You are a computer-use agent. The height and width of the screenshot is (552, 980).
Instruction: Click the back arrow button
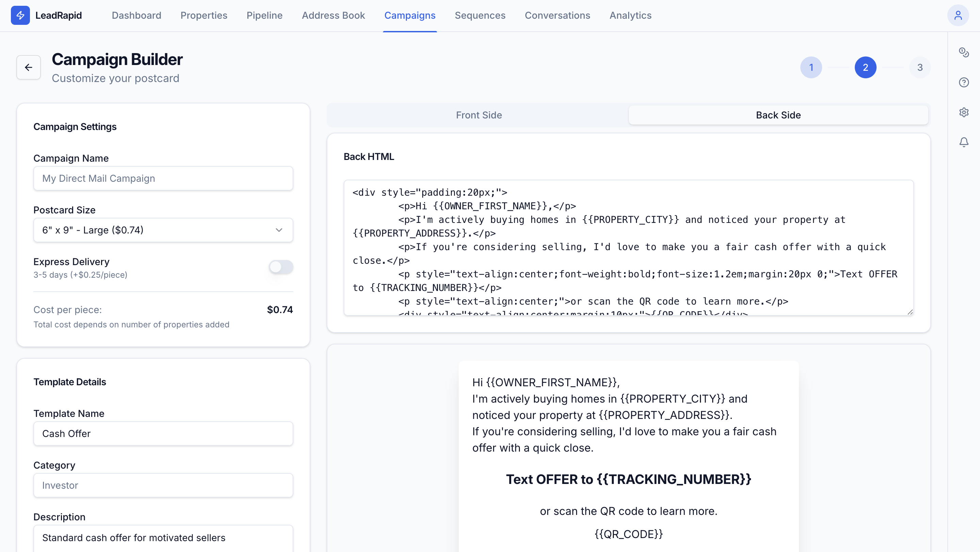point(29,67)
